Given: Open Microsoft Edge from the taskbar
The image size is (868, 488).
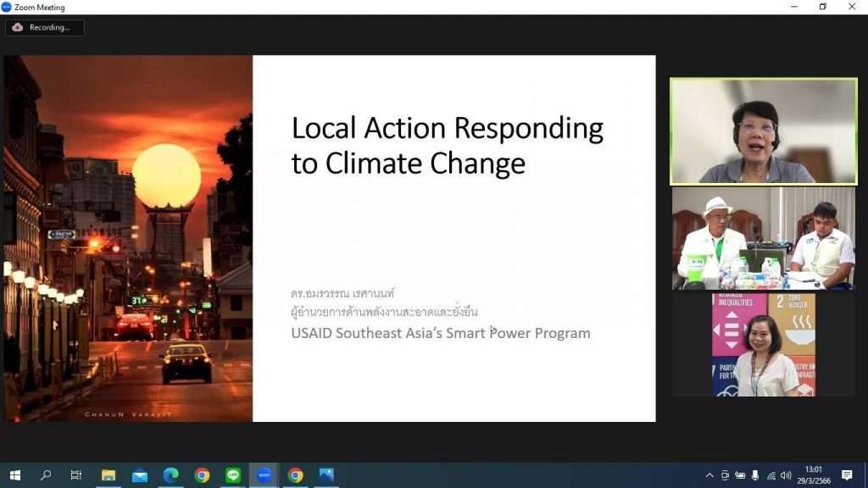Looking at the screenshot, I should click(170, 475).
